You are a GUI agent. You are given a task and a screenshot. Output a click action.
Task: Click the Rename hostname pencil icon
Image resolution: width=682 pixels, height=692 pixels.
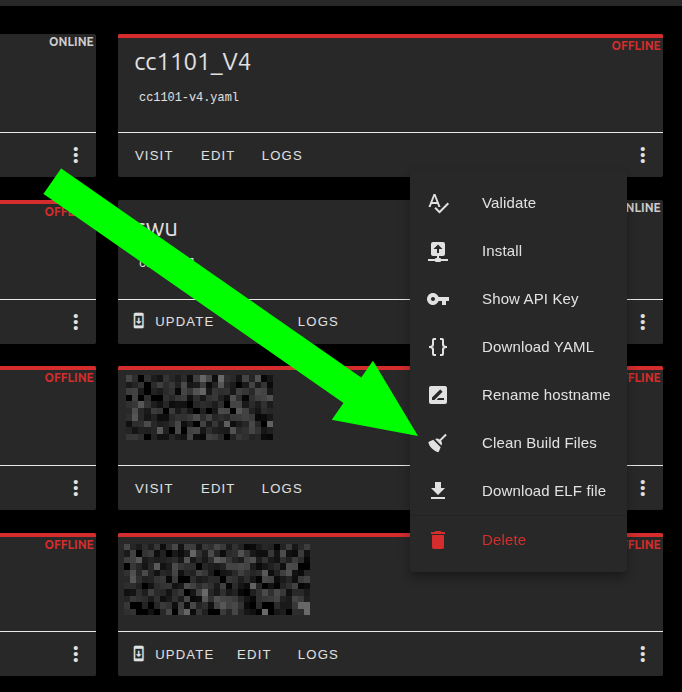click(x=438, y=395)
